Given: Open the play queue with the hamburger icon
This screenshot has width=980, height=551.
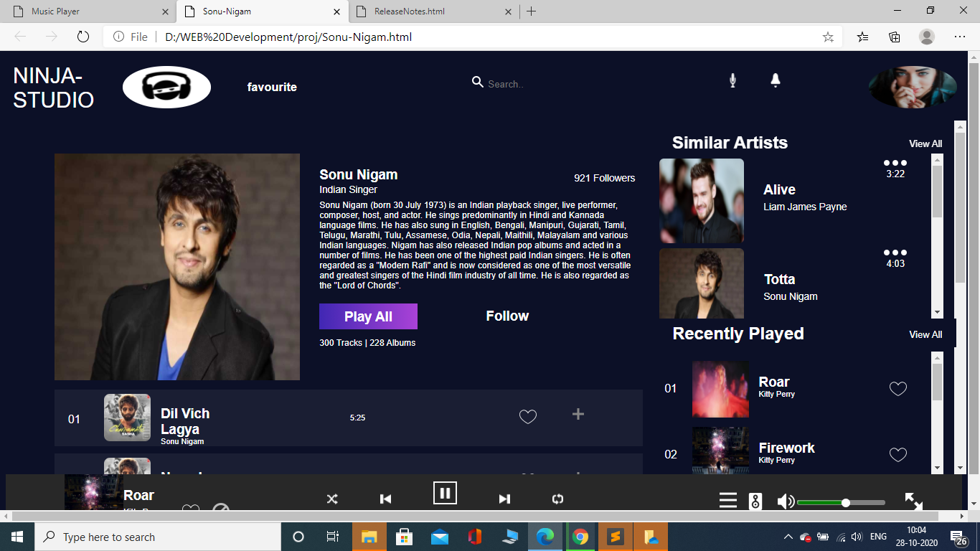Looking at the screenshot, I should coord(727,500).
